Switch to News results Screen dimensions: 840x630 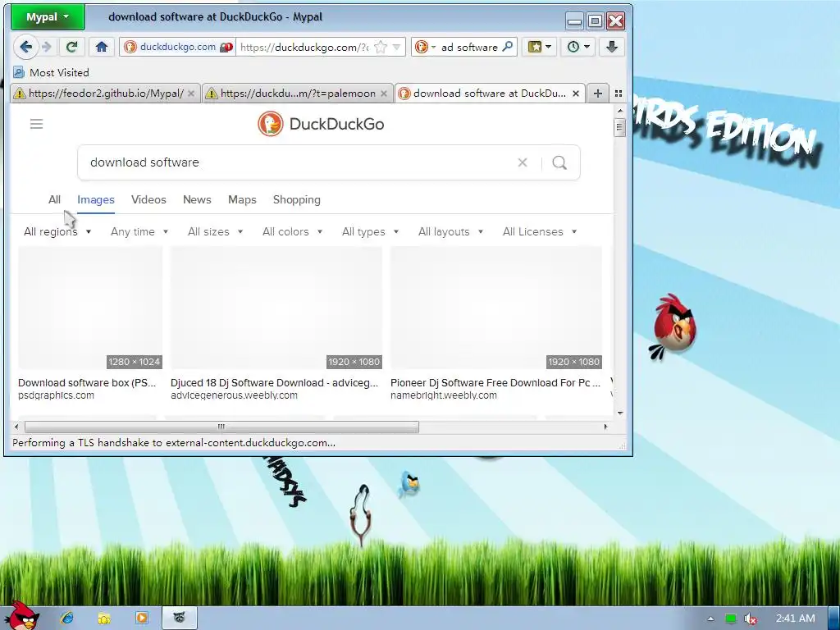tap(197, 200)
